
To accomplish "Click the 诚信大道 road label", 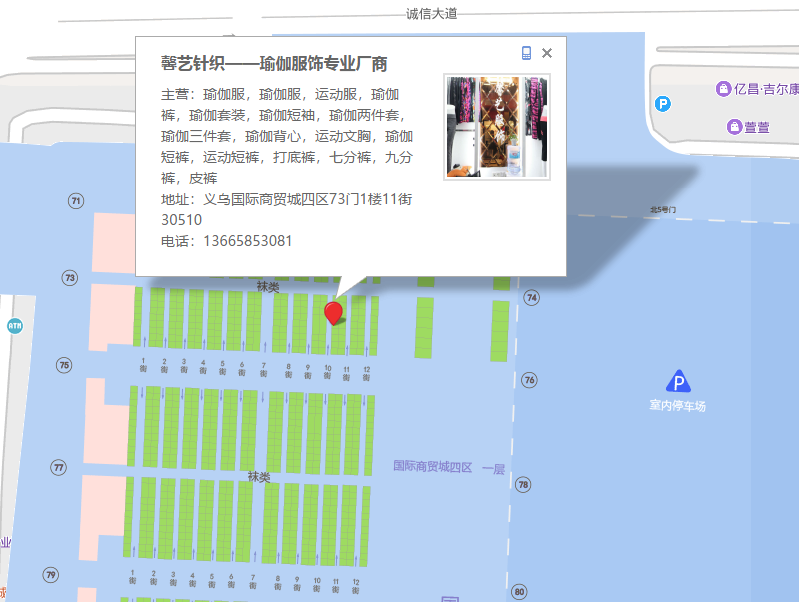I will pyautogui.click(x=431, y=13).
